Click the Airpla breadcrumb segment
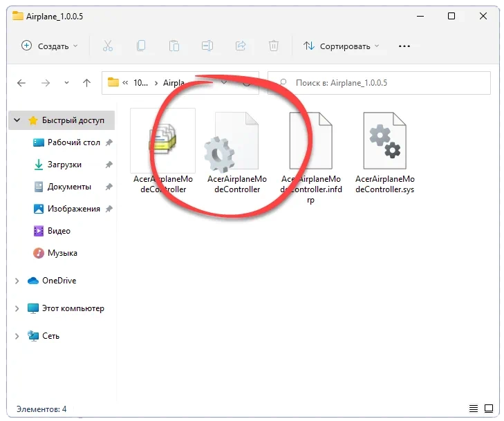The height and width of the screenshot is (421, 504). 174,83
